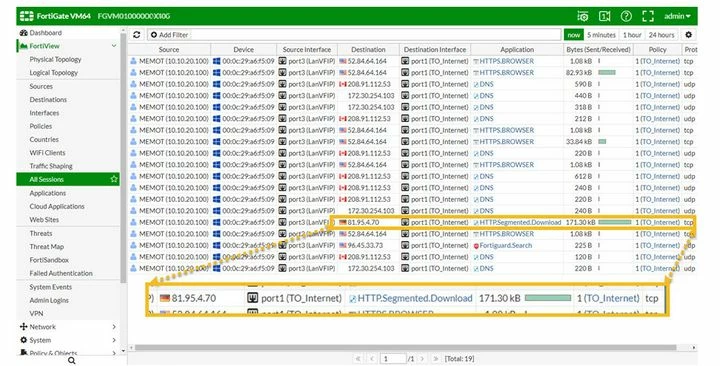Go to first page arrow in pagination
The image size is (720, 366).
[x=358, y=359]
